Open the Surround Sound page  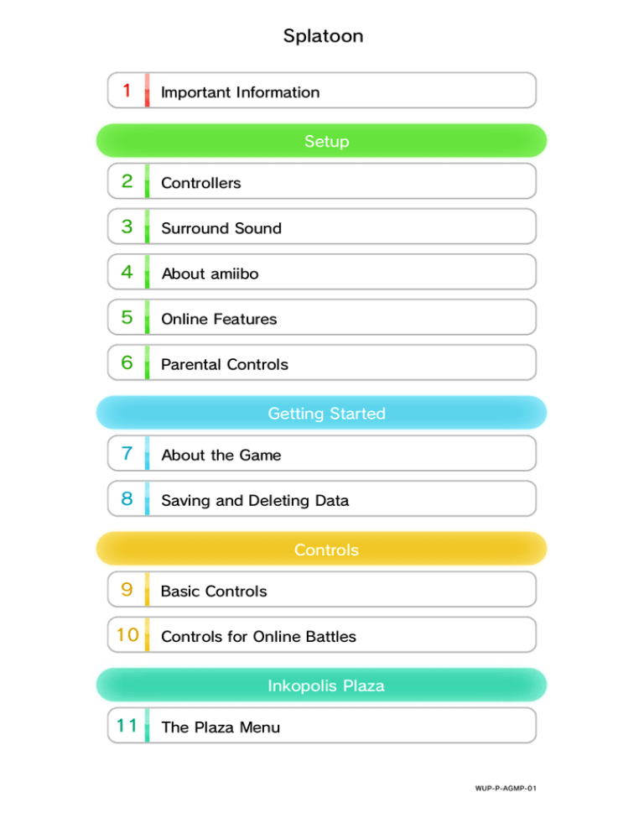point(322,227)
